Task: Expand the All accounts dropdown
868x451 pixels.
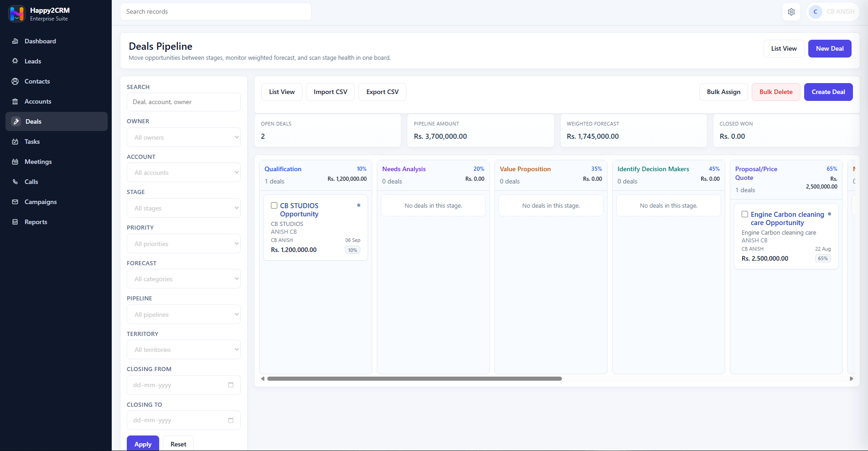Action: [x=184, y=173]
